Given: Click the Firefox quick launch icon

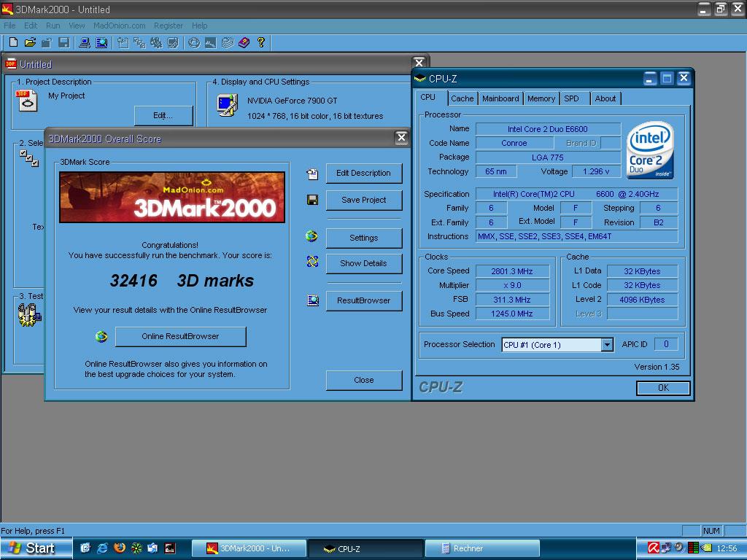Looking at the screenshot, I should click(x=120, y=548).
